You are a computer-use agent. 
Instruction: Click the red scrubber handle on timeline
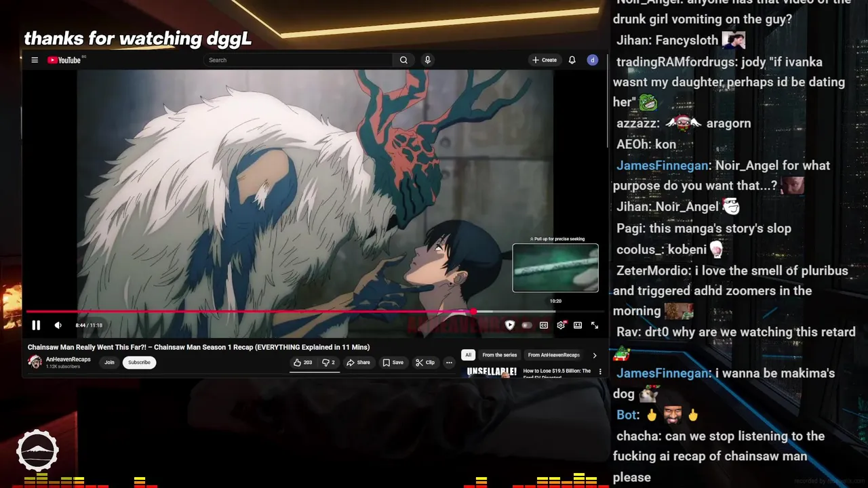coord(473,312)
